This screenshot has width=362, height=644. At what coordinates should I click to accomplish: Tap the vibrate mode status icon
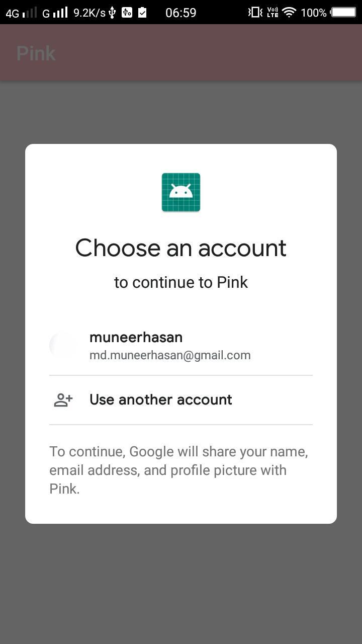click(255, 12)
